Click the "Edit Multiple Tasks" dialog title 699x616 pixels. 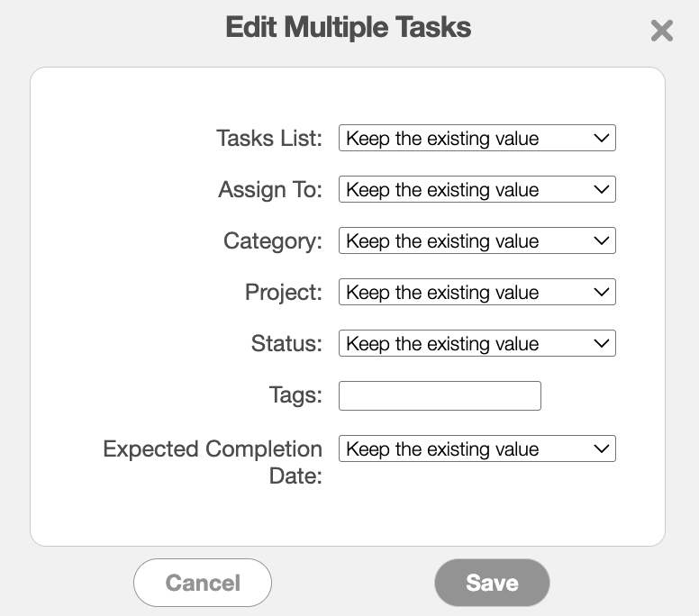(349, 27)
